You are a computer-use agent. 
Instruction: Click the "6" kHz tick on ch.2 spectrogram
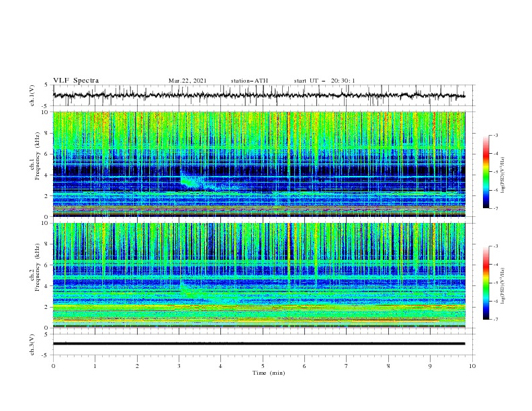(x=47, y=265)
